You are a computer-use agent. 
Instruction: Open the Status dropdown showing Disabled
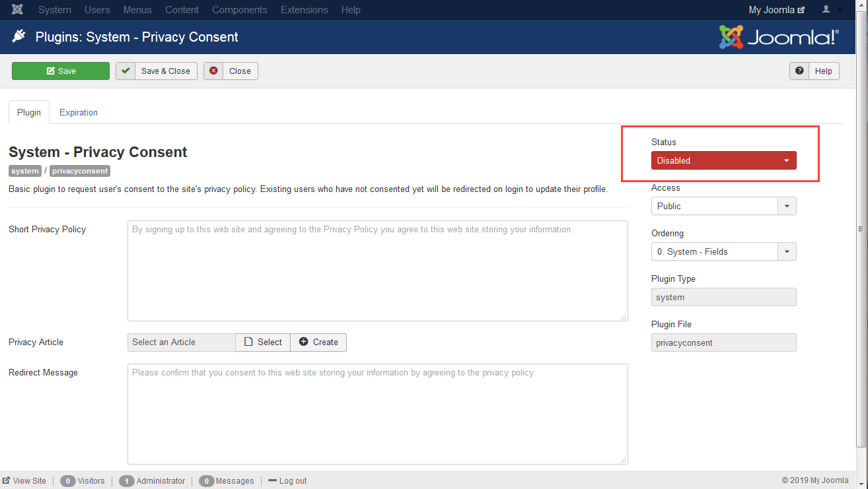point(723,160)
